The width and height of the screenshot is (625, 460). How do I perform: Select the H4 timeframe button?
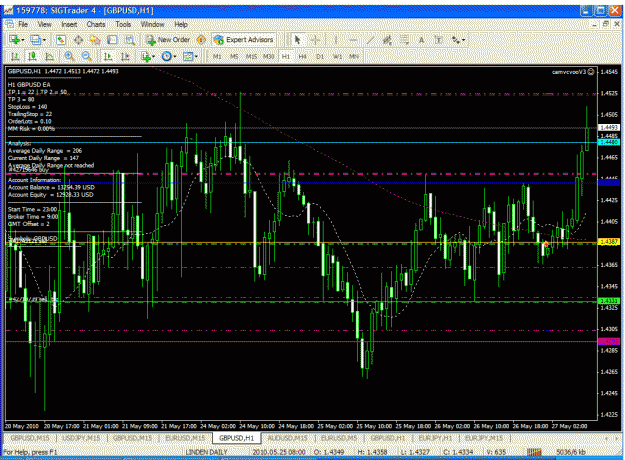click(303, 57)
